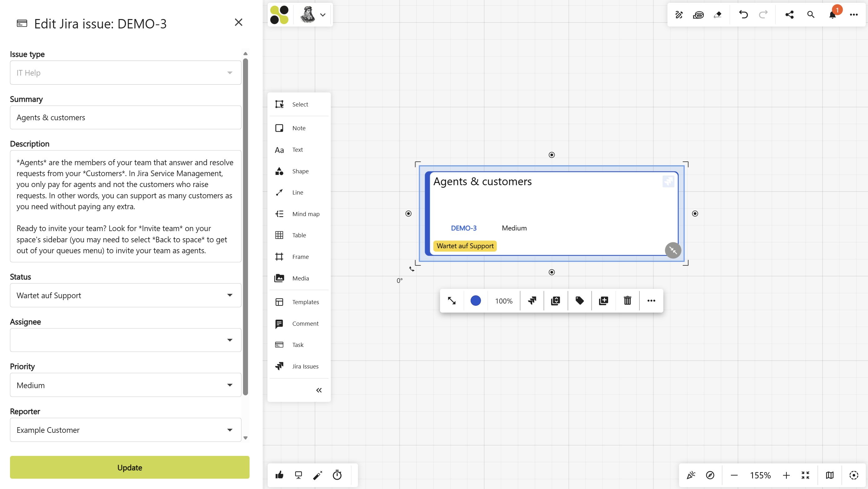Toggle the thumbs-up reactions tool

[279, 475]
